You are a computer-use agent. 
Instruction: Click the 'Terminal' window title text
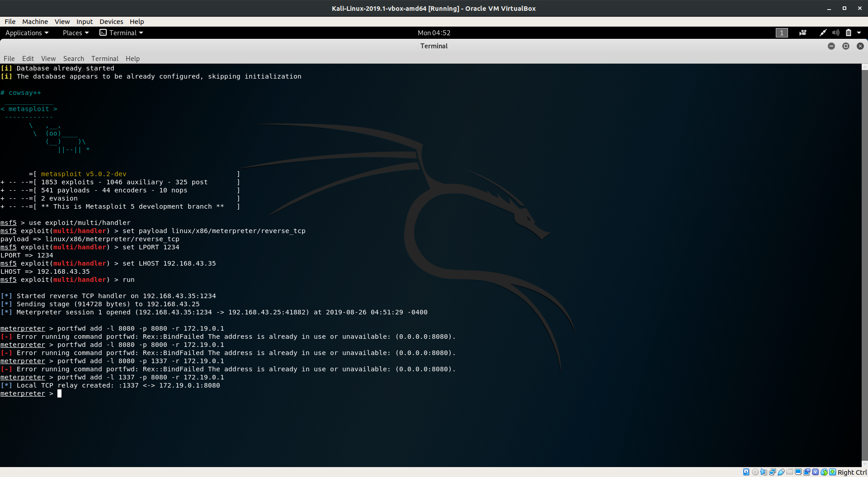click(x=434, y=46)
